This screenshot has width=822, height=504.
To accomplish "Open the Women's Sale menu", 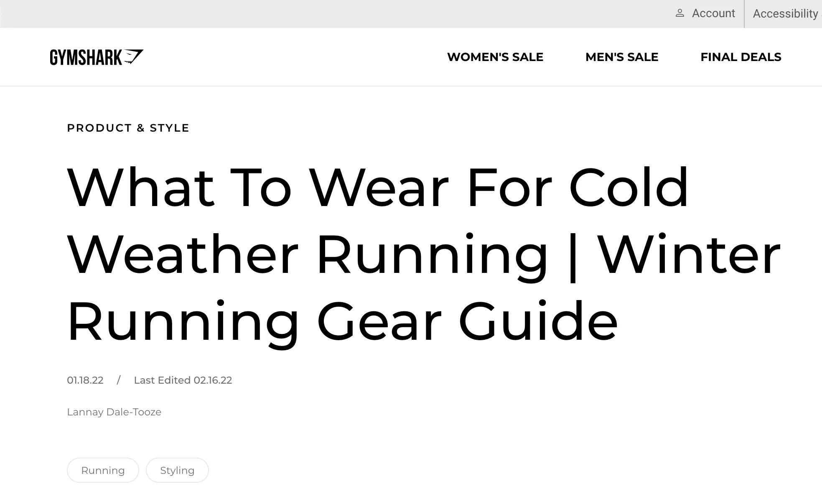I will [495, 57].
